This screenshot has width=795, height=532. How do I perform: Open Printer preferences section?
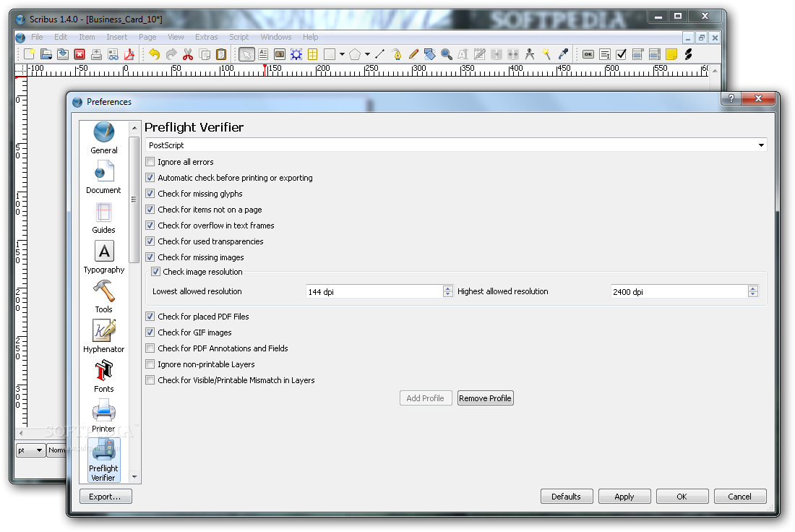coord(104,416)
